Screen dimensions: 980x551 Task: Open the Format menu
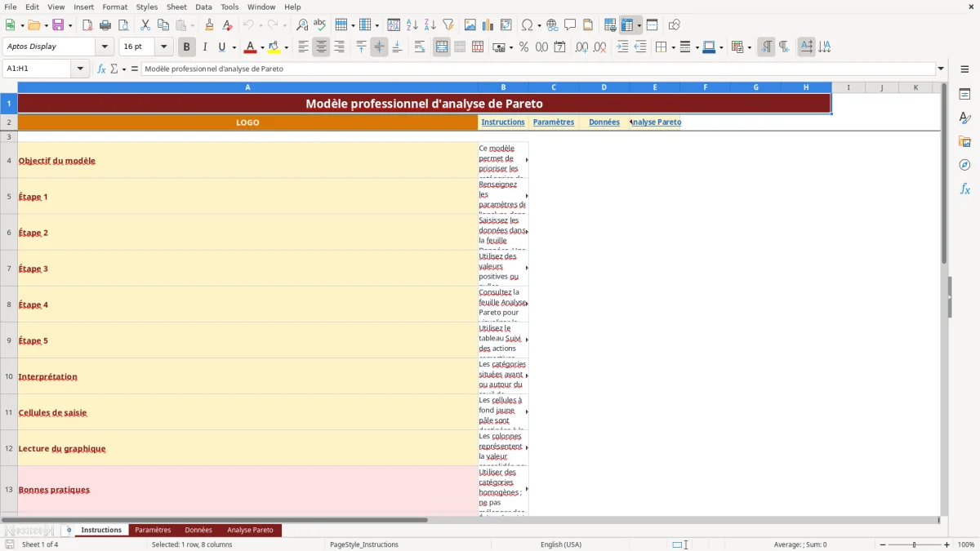[x=114, y=7]
